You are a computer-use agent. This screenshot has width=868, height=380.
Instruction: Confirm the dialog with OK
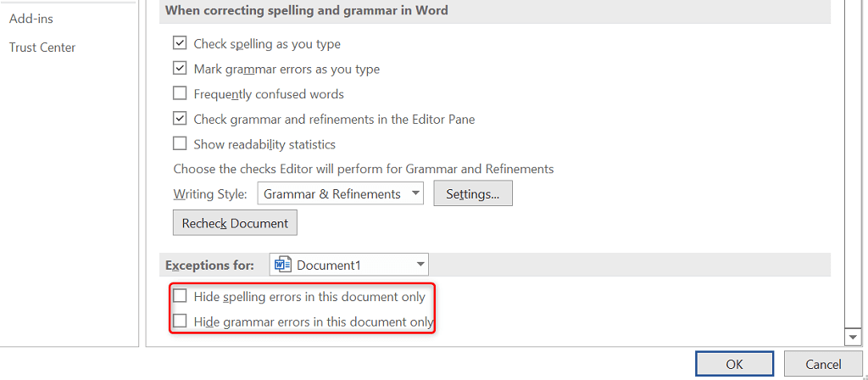click(x=734, y=364)
